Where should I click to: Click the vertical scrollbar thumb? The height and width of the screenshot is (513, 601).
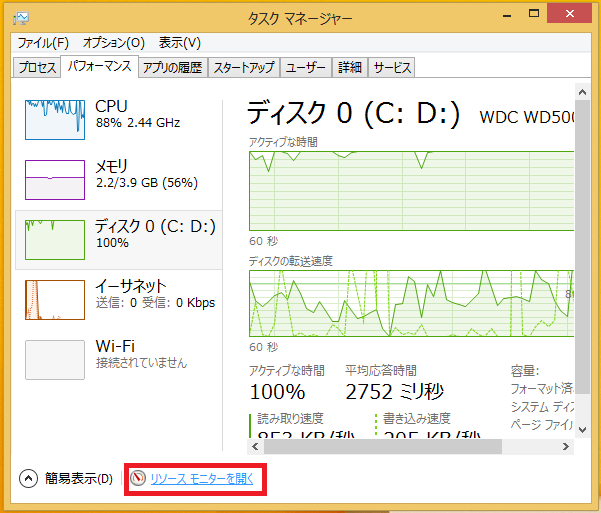(583, 247)
